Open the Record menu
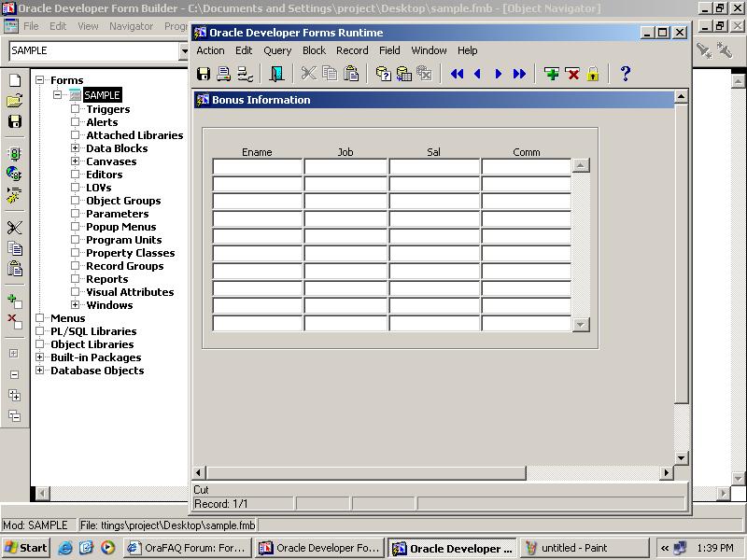The image size is (747, 560). coord(352,50)
